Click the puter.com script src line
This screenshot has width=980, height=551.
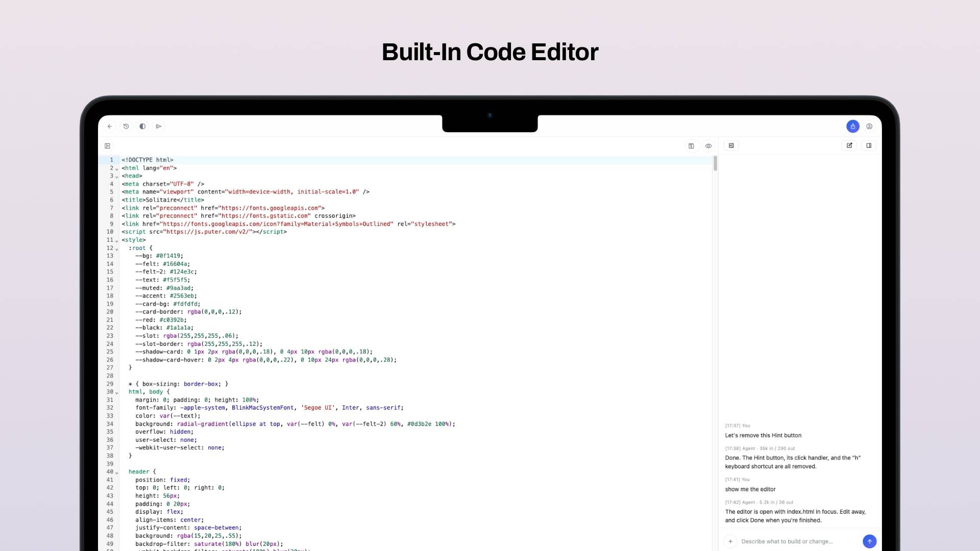pyautogui.click(x=204, y=232)
